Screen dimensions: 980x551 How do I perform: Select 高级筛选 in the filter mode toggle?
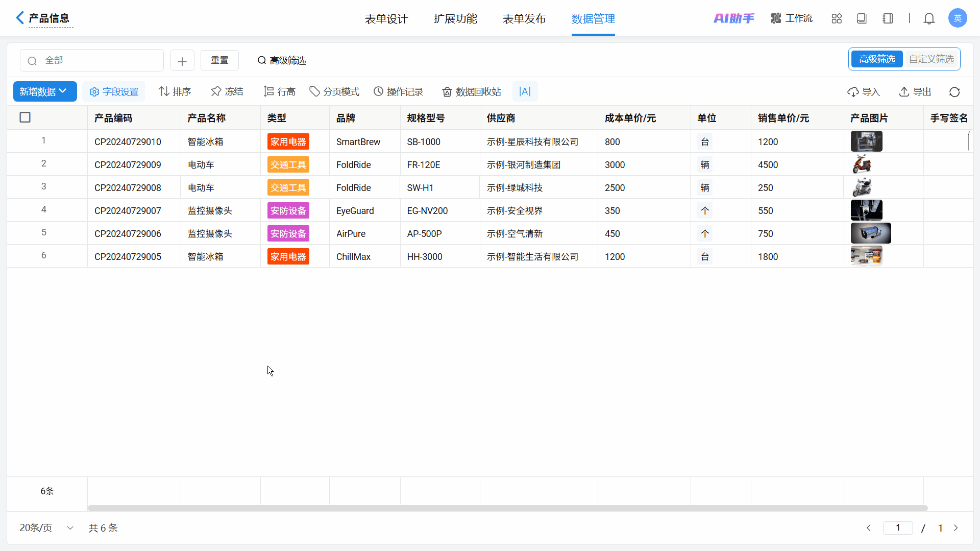click(877, 59)
